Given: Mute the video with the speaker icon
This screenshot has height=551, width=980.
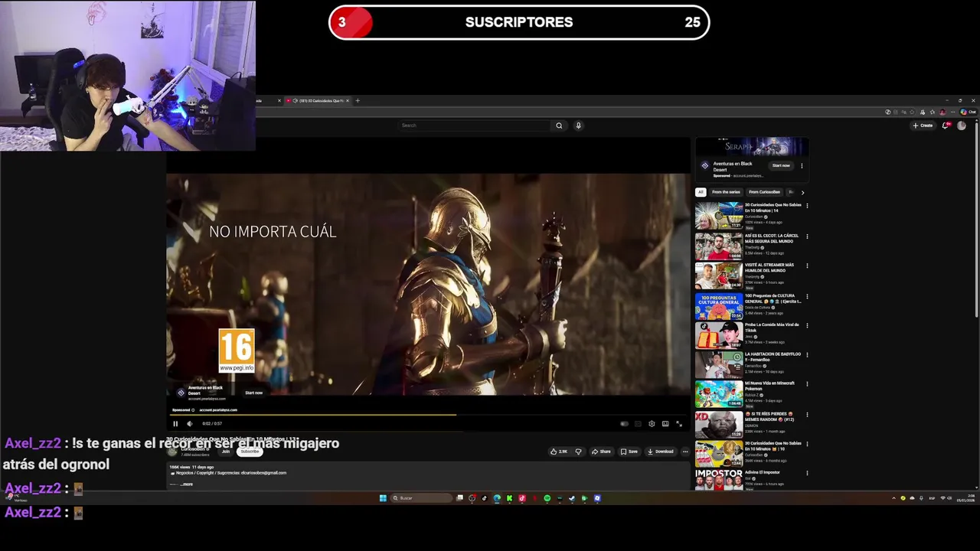Looking at the screenshot, I should [x=189, y=423].
